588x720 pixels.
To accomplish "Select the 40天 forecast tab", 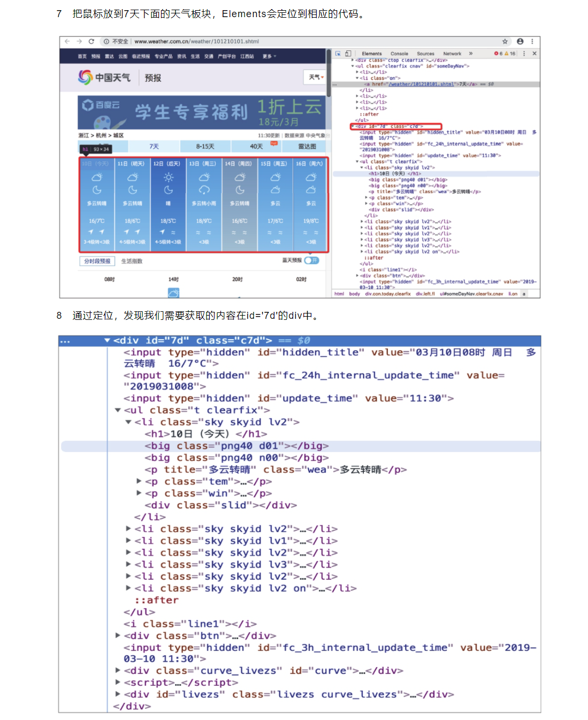I will click(257, 147).
